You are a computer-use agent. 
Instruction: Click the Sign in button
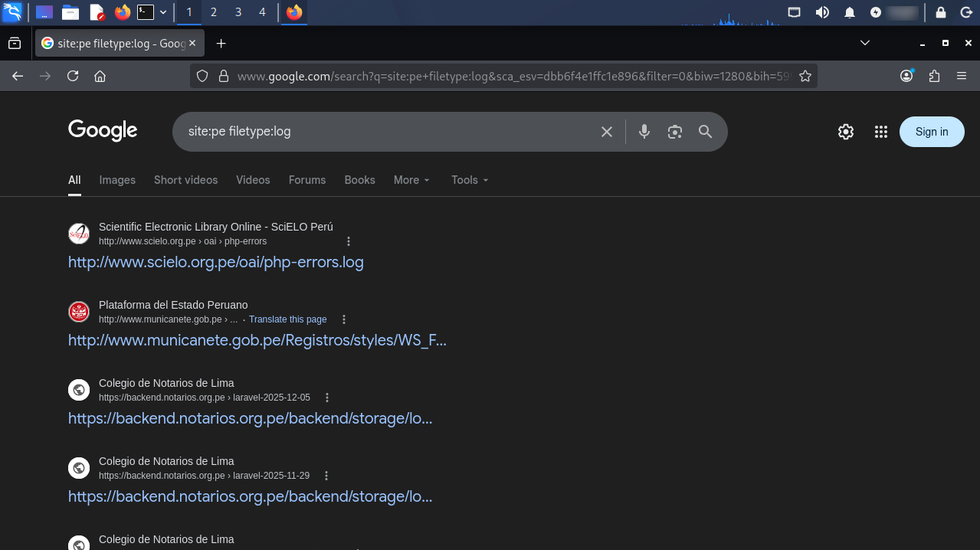click(x=931, y=132)
